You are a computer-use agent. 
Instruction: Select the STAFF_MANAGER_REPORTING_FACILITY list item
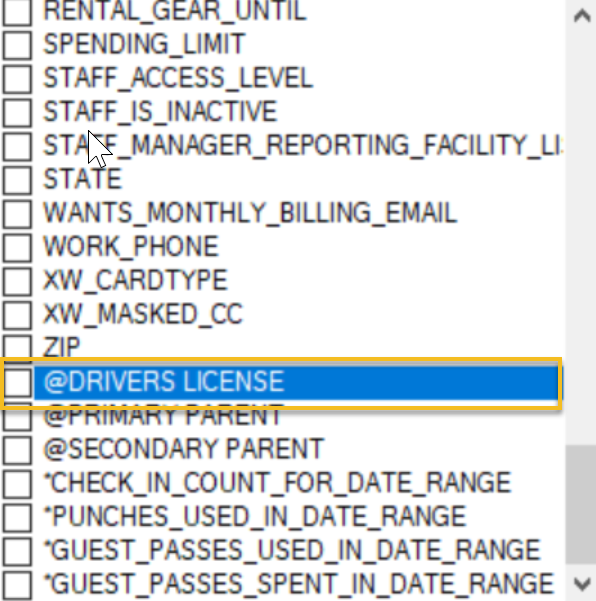pos(303,146)
